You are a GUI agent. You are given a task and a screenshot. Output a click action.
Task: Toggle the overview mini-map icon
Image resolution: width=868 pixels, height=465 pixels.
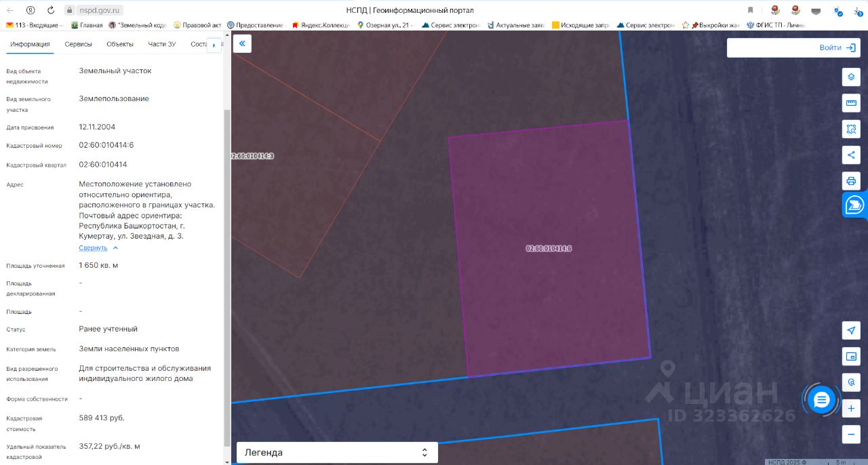point(851,356)
